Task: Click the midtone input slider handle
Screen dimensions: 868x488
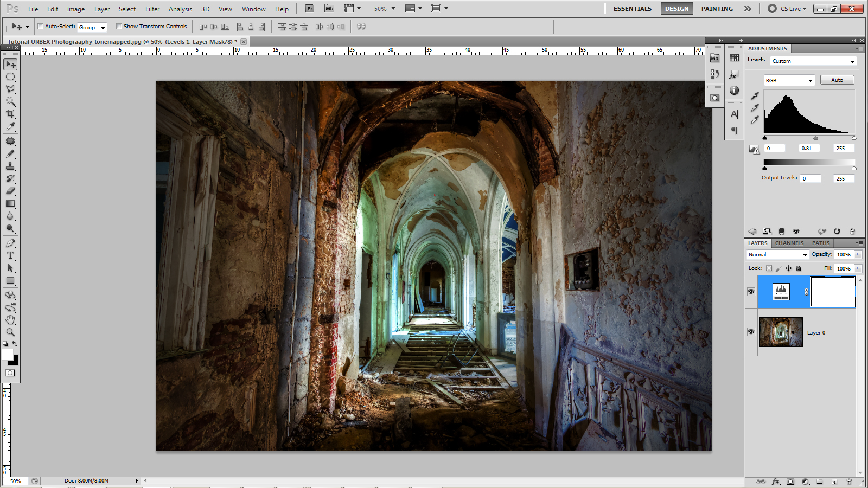Action: point(815,138)
